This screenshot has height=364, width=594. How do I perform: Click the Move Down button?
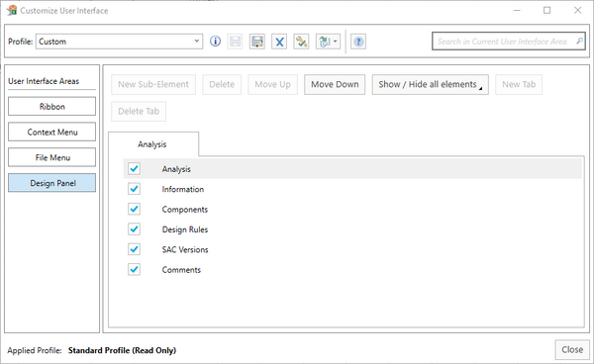tap(335, 84)
